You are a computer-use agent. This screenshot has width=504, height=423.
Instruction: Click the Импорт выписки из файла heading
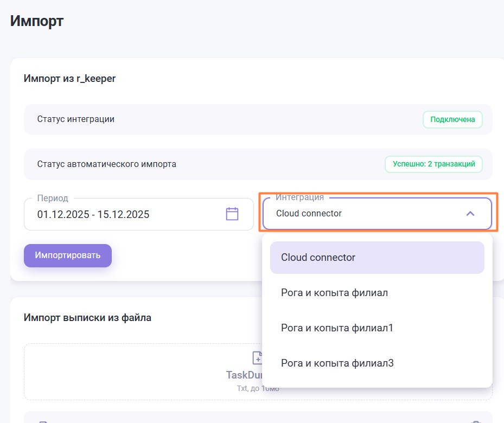[x=87, y=318]
